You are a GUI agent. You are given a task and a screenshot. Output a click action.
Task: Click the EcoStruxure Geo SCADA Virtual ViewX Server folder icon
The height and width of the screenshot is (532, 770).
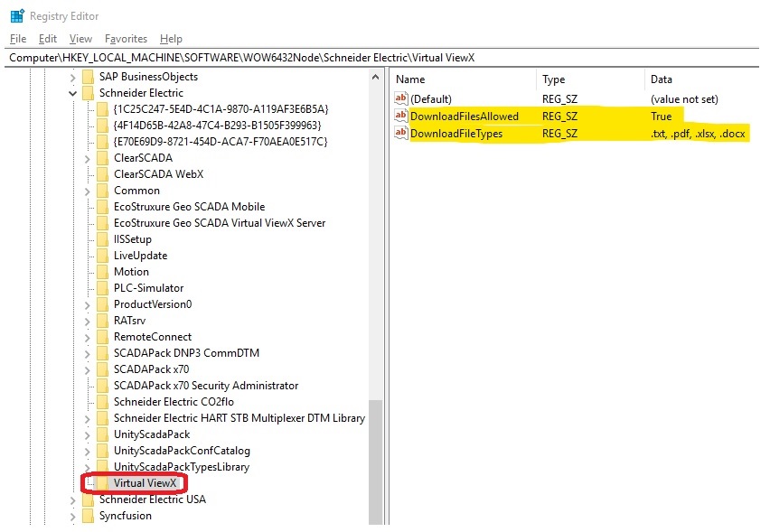[x=103, y=223]
